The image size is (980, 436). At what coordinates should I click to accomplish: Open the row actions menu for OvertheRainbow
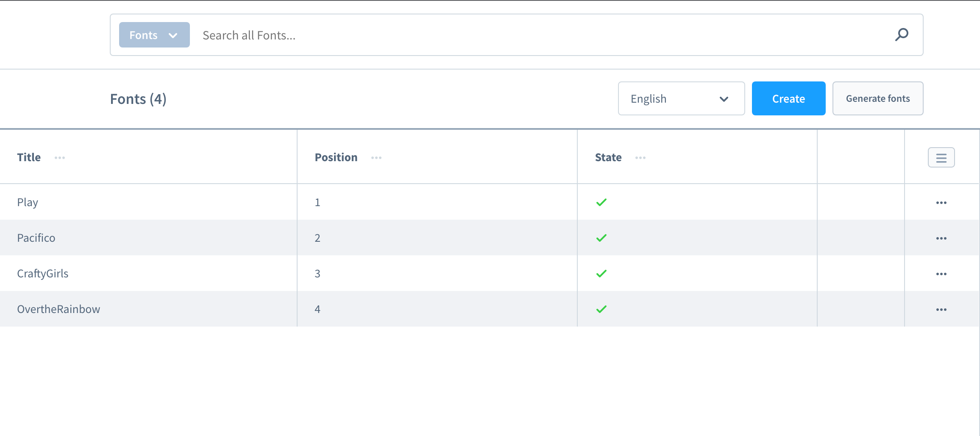(x=941, y=310)
